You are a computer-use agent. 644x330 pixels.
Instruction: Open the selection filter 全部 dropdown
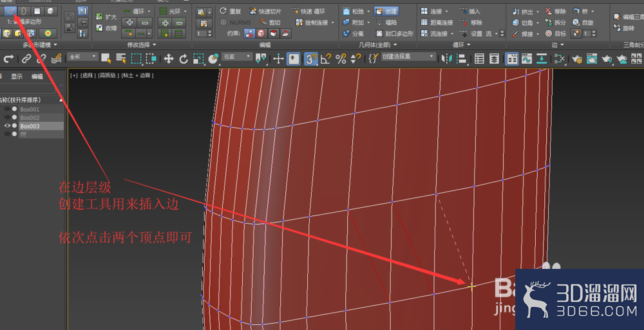[83, 57]
